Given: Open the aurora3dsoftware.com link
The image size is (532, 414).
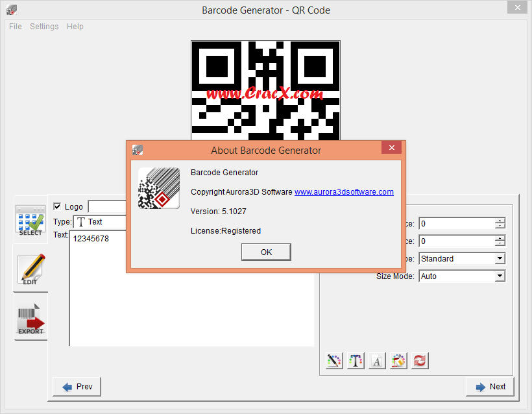Looking at the screenshot, I should (344, 192).
